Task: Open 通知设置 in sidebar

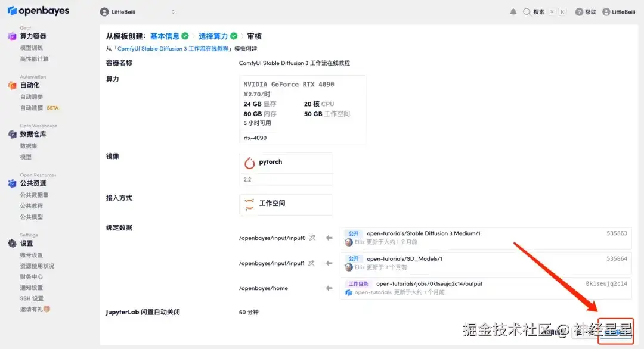Action: (31, 288)
